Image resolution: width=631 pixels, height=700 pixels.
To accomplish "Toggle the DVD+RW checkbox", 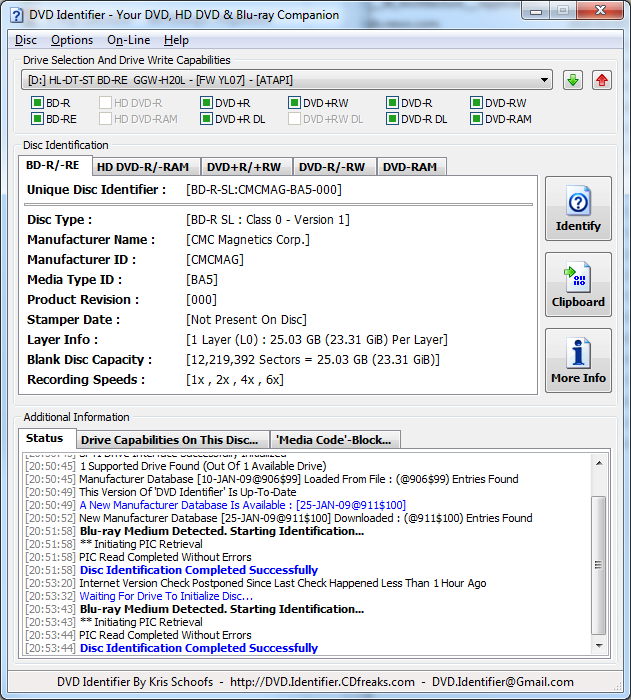I will (294, 103).
